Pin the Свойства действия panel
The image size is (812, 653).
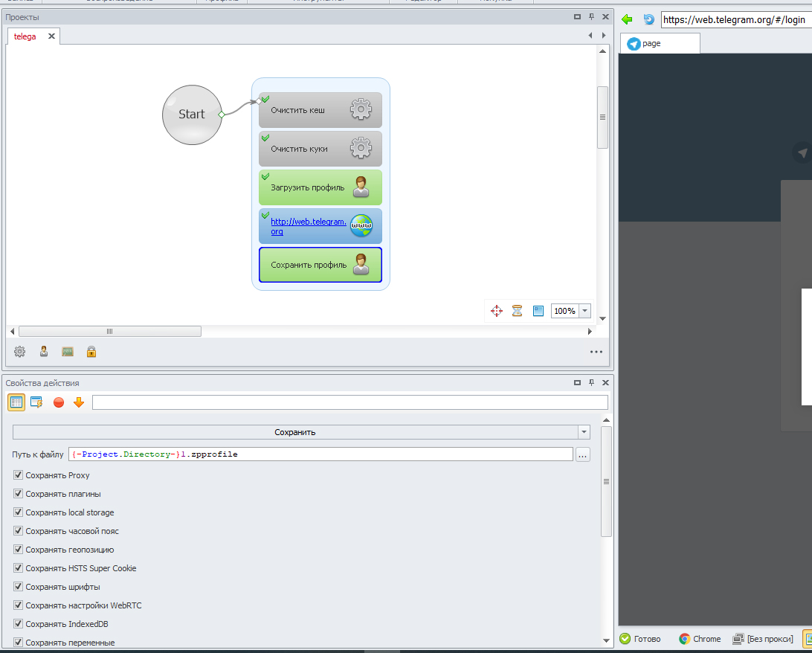(591, 382)
